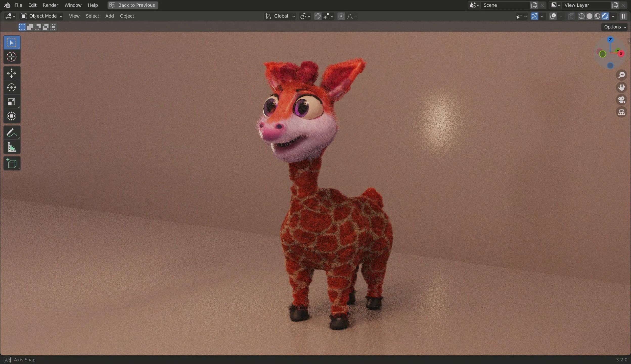Set selection mode to Intersect

pyautogui.click(x=53, y=27)
